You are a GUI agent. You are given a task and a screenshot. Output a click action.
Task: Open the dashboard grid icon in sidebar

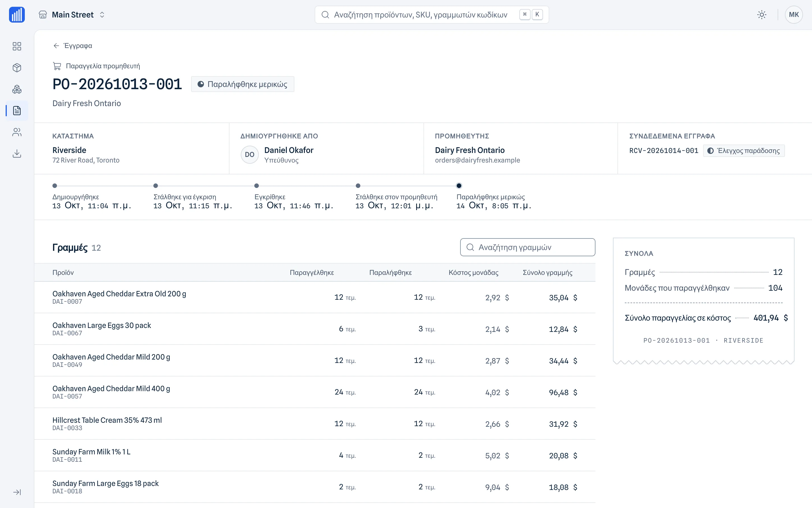click(x=17, y=46)
